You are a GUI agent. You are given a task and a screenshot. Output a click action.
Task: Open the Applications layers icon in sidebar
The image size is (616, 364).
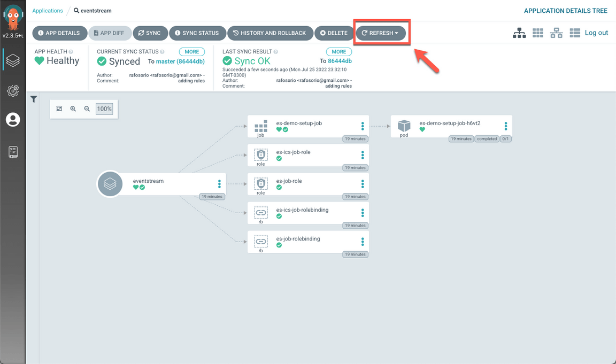coord(13,60)
